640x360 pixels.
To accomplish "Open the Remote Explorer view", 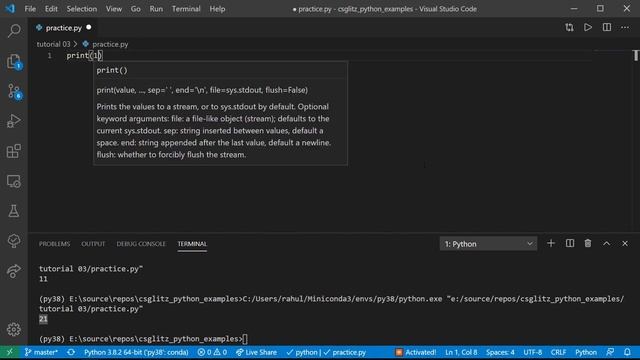I will tap(14, 181).
